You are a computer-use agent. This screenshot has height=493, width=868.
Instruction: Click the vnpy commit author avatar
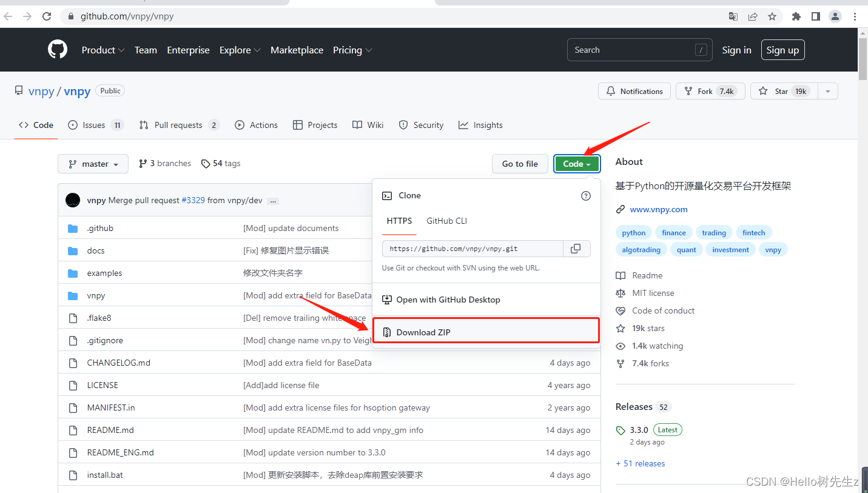point(73,200)
